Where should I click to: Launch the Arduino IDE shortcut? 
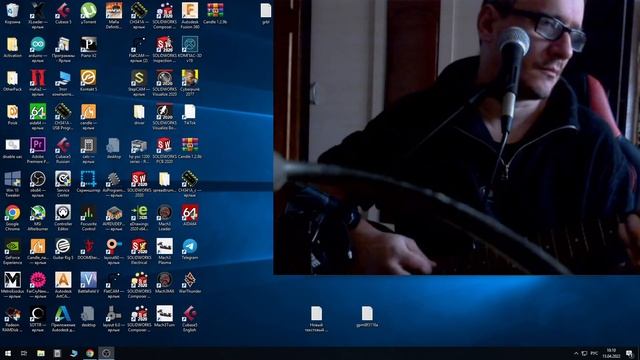pyautogui.click(x=38, y=49)
